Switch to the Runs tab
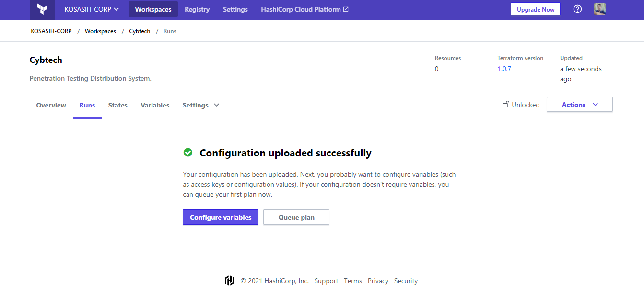 click(x=87, y=105)
